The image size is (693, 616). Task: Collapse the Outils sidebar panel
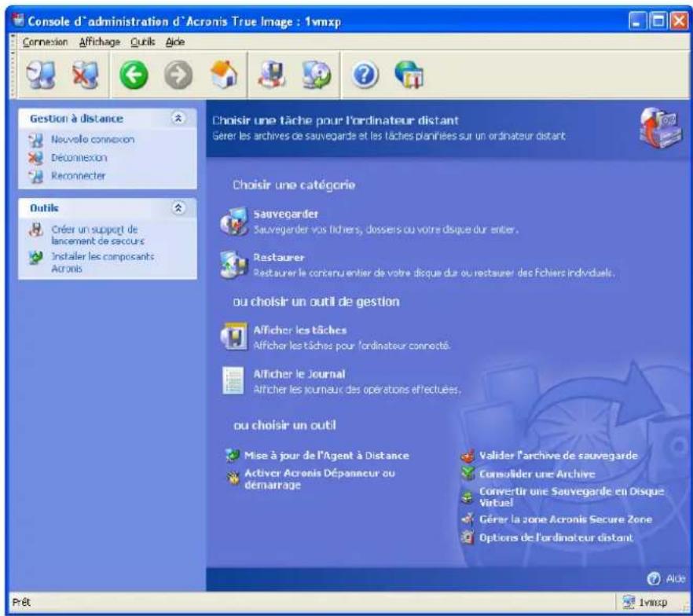(178, 207)
